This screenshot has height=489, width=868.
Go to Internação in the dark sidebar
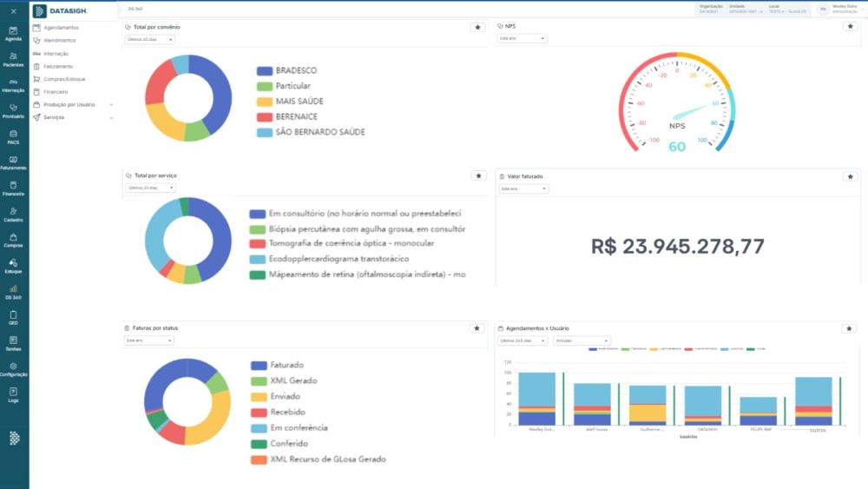click(13, 85)
